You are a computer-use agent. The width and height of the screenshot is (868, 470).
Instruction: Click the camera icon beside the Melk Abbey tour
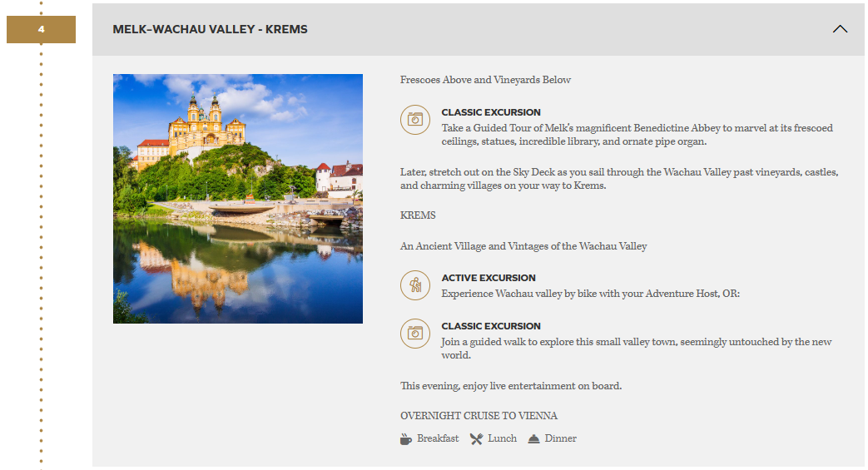point(414,120)
